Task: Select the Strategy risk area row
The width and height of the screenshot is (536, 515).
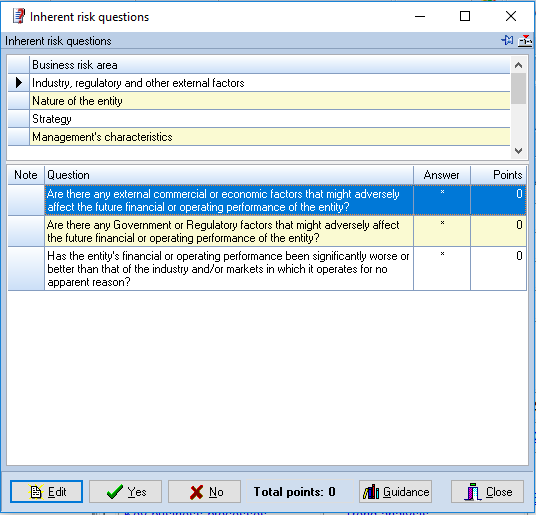Action: (269, 119)
